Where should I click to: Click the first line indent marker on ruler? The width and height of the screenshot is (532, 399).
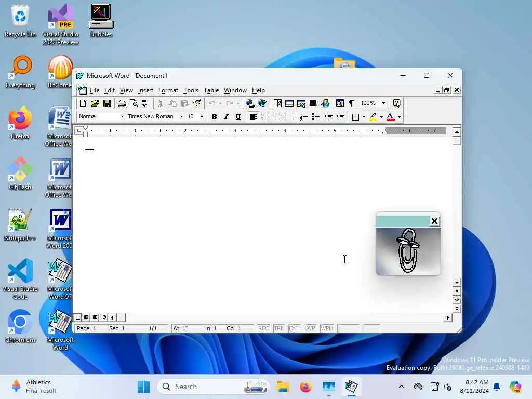pos(85,128)
